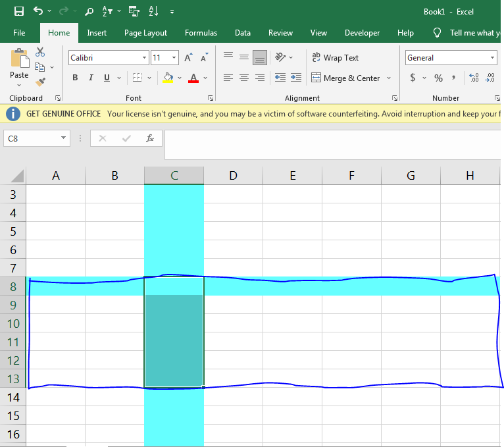Click the Save icon in quick access toolbar
The image size is (504, 447).
click(x=19, y=11)
